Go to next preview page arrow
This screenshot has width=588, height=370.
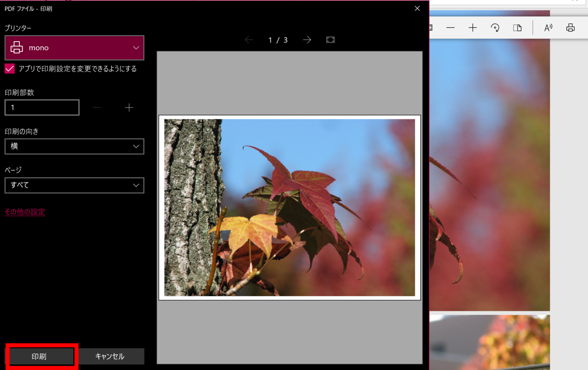[x=307, y=40]
